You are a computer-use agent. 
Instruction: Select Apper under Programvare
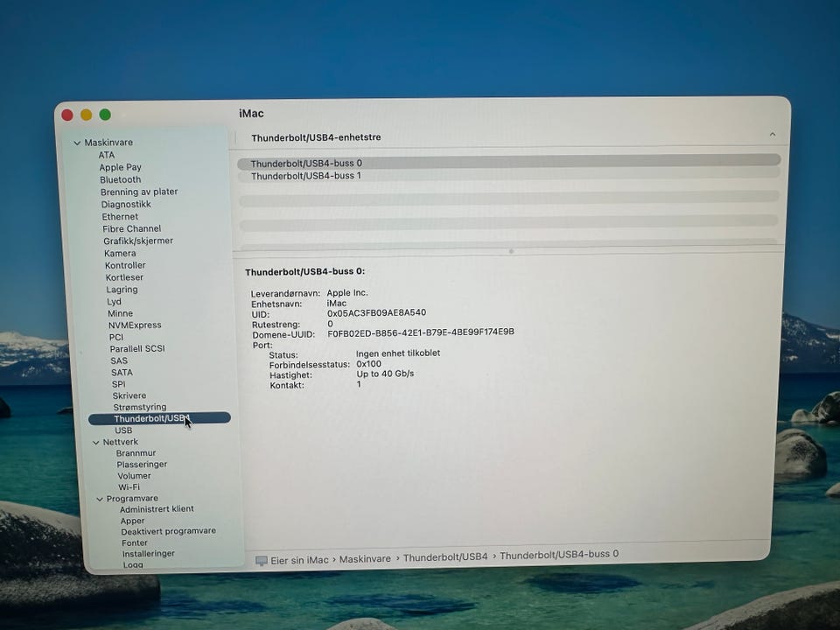tap(132, 521)
